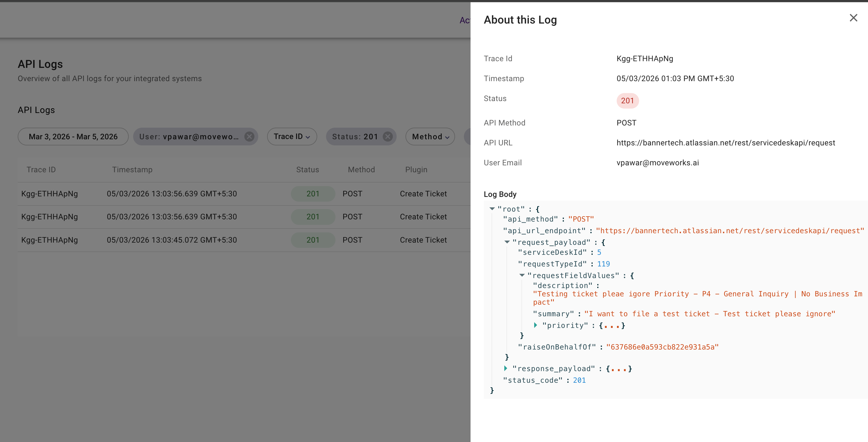
Task: Expand the priority JSON node
Action: tap(535, 325)
